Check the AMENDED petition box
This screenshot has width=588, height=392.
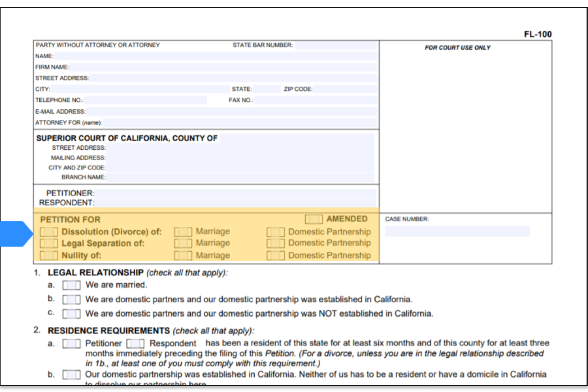click(x=313, y=219)
